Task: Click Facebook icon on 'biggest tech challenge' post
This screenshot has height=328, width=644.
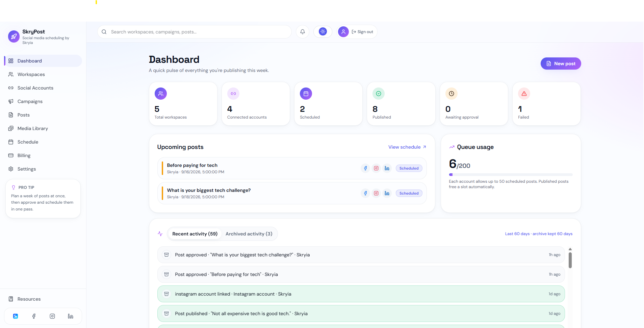Action: coord(365,193)
